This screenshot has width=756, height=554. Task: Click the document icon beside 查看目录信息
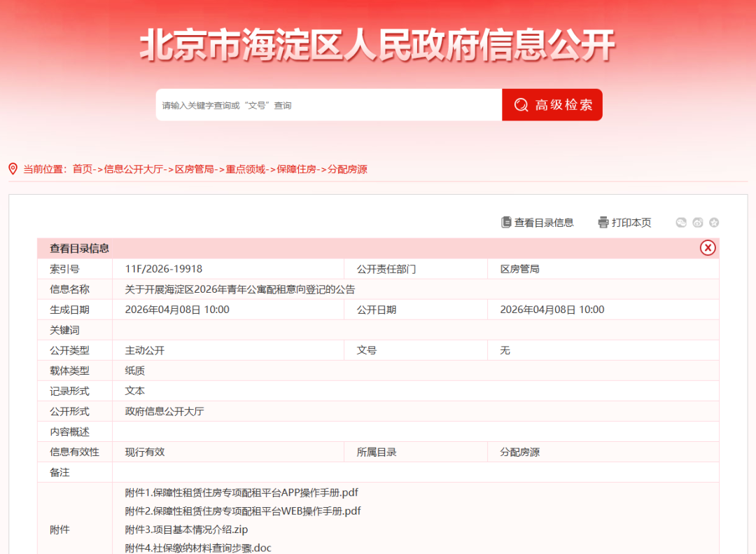pyautogui.click(x=506, y=223)
